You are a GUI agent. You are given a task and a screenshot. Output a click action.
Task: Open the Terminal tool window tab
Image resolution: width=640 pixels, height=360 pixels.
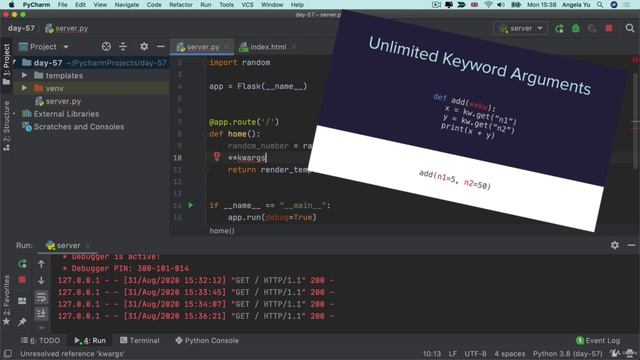click(x=140, y=340)
